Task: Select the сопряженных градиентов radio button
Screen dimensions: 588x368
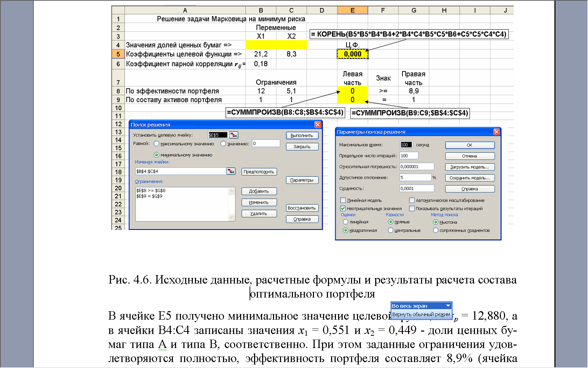Action: [436, 230]
